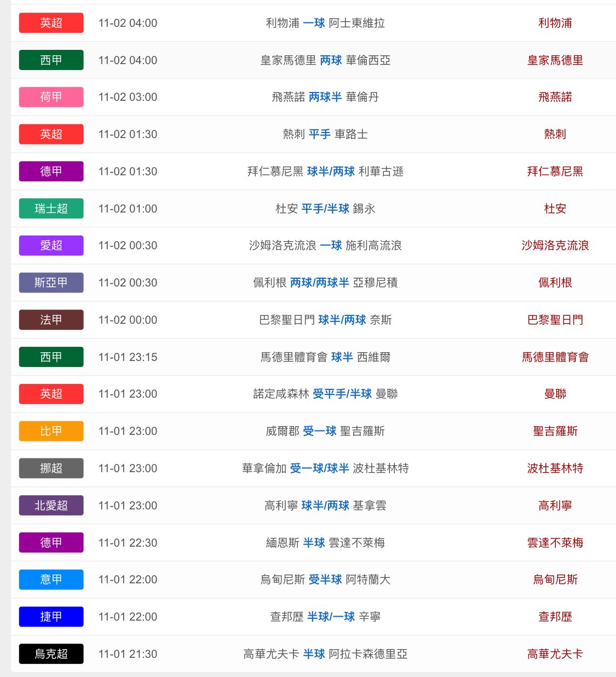Screen dimensions: 616x677
Task: Select the brown 法甲 league badge
Action: click(x=51, y=320)
